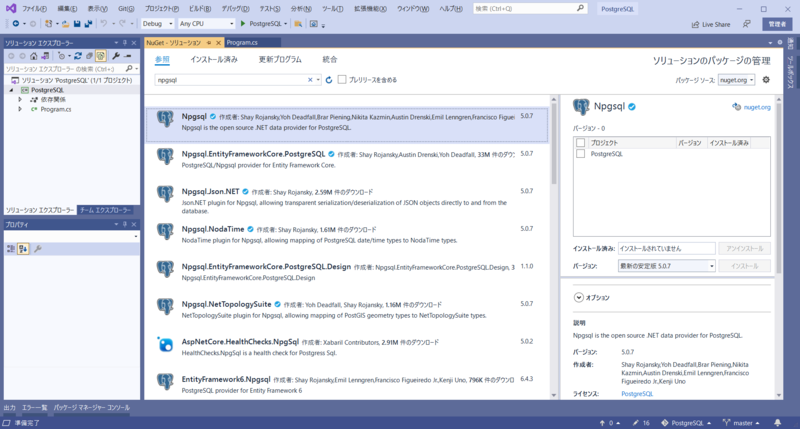
Task: Open NuGet package source settings gear
Action: [x=766, y=80]
